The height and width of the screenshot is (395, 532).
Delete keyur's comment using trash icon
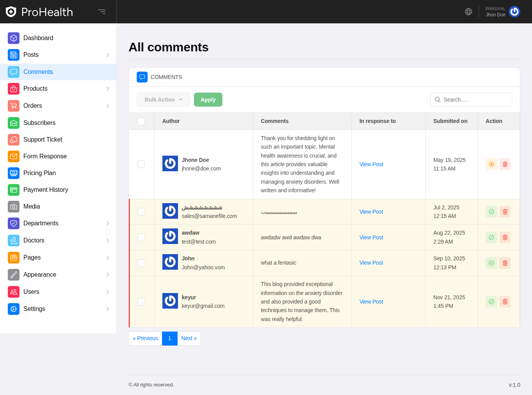(x=505, y=302)
